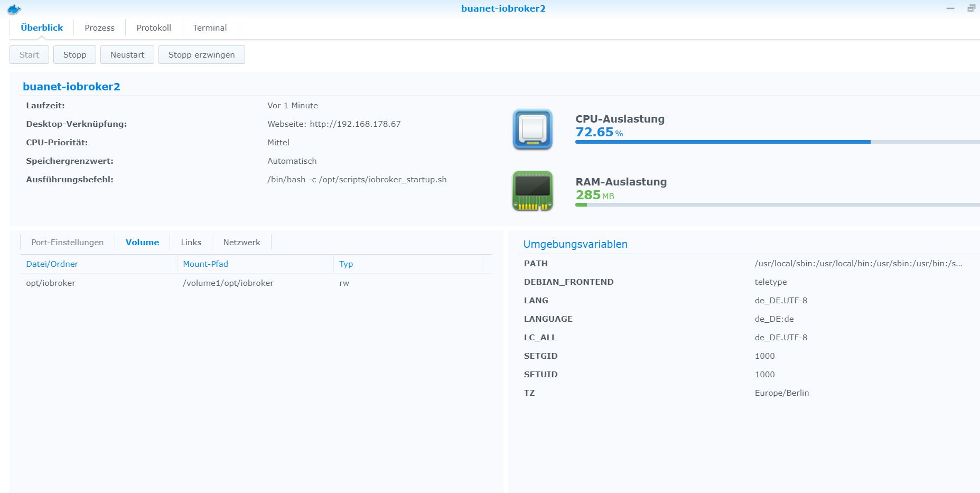
Task: Sort by Typ column header
Action: pos(407,264)
